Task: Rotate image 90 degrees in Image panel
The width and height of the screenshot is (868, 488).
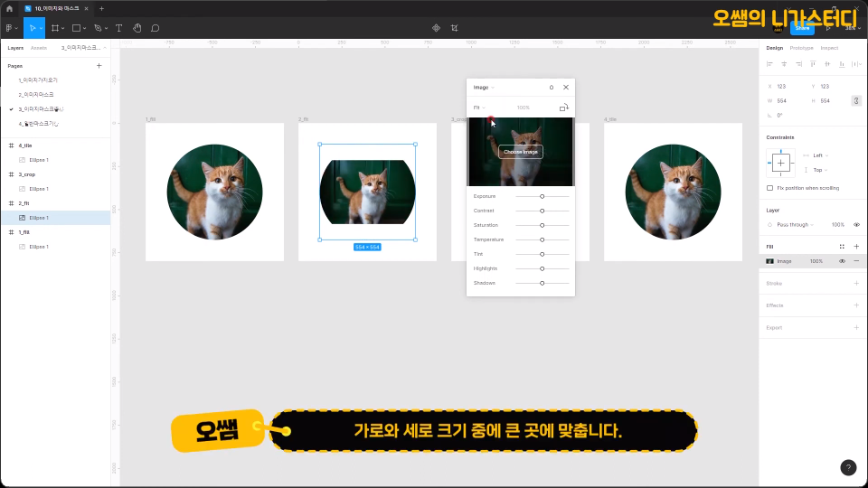Action: coord(563,108)
